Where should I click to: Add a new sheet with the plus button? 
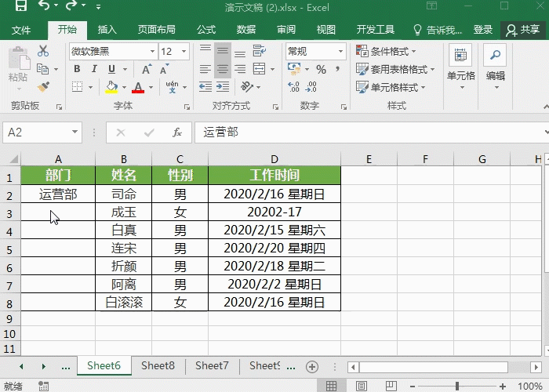coord(312,367)
